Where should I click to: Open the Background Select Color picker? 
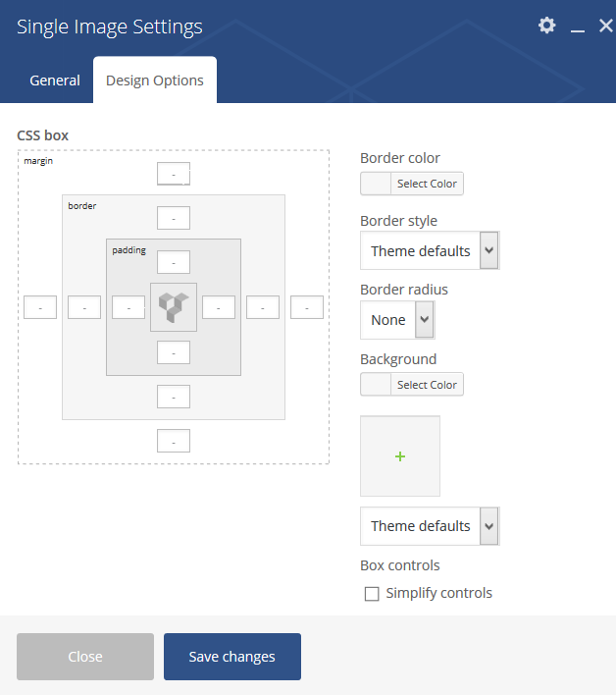(412, 384)
